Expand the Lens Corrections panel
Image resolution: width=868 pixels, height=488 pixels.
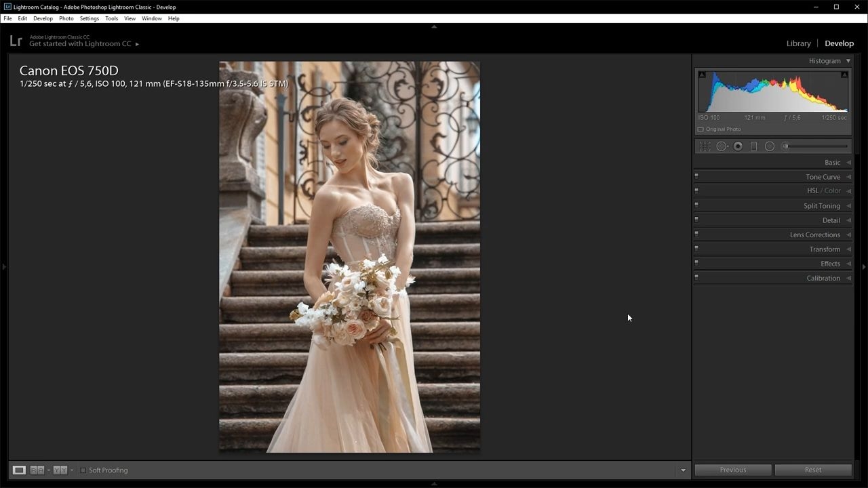pyautogui.click(x=773, y=235)
